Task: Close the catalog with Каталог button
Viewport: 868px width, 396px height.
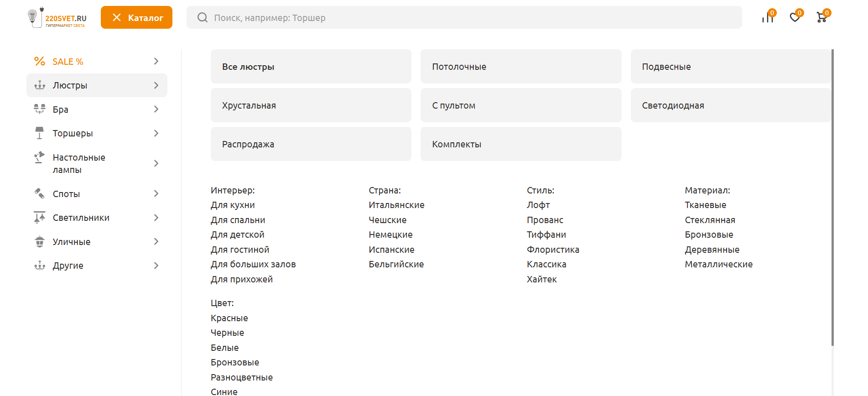Action: click(x=136, y=18)
